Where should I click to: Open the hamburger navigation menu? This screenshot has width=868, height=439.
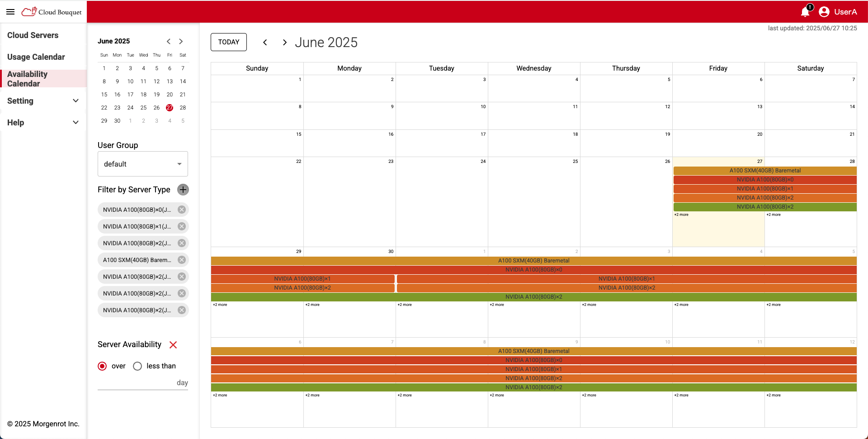10,12
